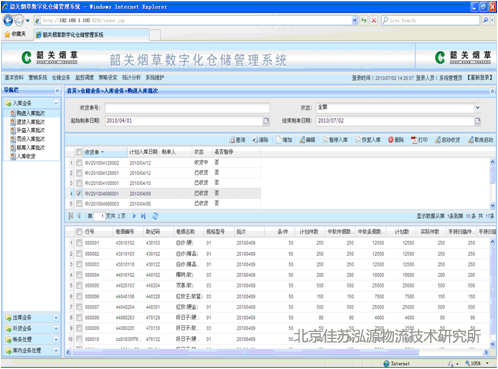This screenshot has height=369, width=498.
Task: Select 入库收货 in the sidebar tree
Action: (x=26, y=156)
